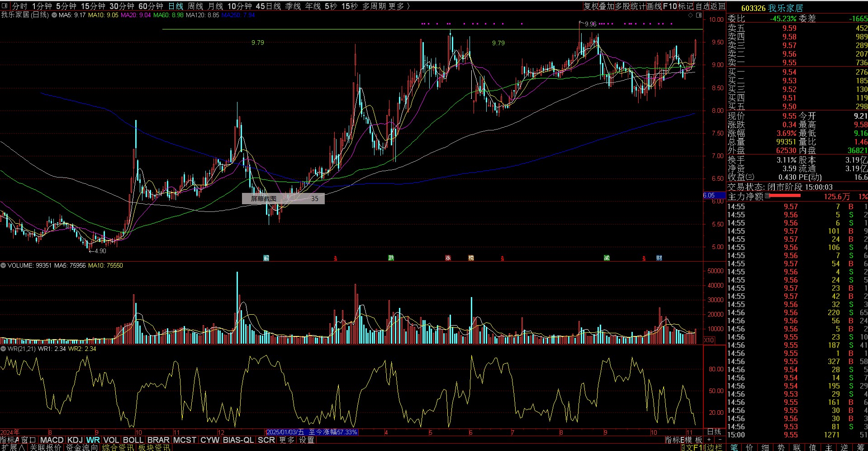Open the 多股 multi-stock view
The width and height of the screenshot is (868, 451).
(x=622, y=6)
